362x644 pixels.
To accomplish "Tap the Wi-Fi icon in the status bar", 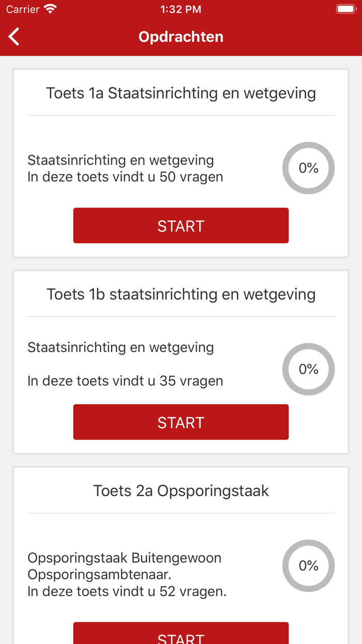I will pos(49,9).
